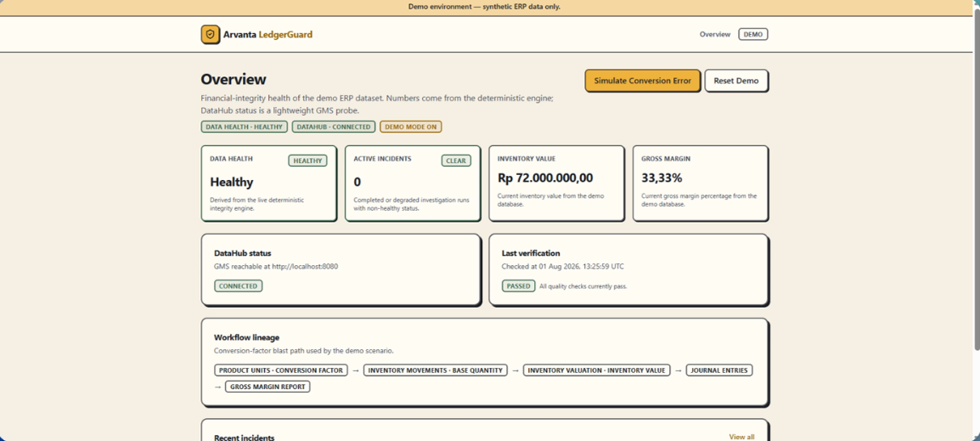Click GMS reachable at http://localhost:8080 text
The image size is (980, 441).
coord(276,266)
